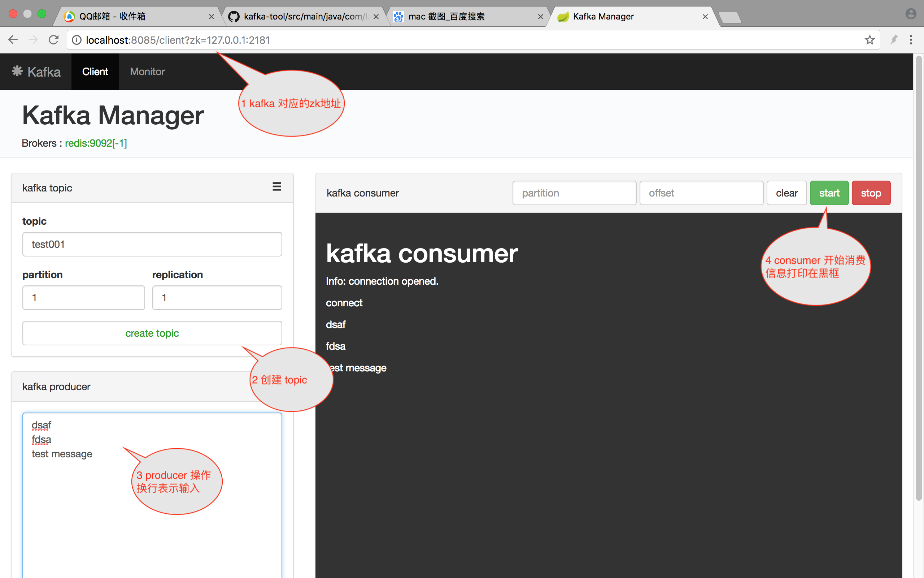Click the 'dsaf' line in consumer output
This screenshot has width=924, height=578.
coord(336,324)
